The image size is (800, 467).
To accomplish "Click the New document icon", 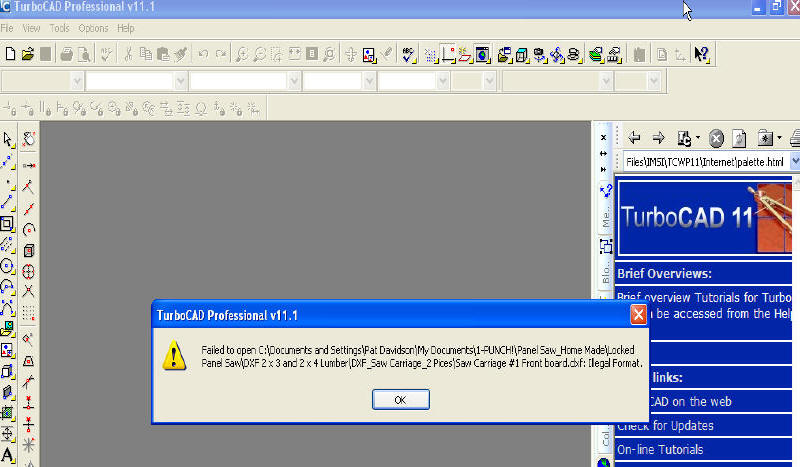I will (x=10, y=54).
